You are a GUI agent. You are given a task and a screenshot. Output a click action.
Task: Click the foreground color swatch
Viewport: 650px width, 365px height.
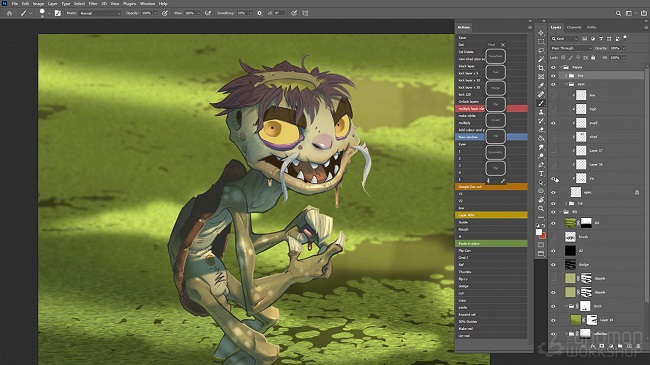tap(539, 232)
